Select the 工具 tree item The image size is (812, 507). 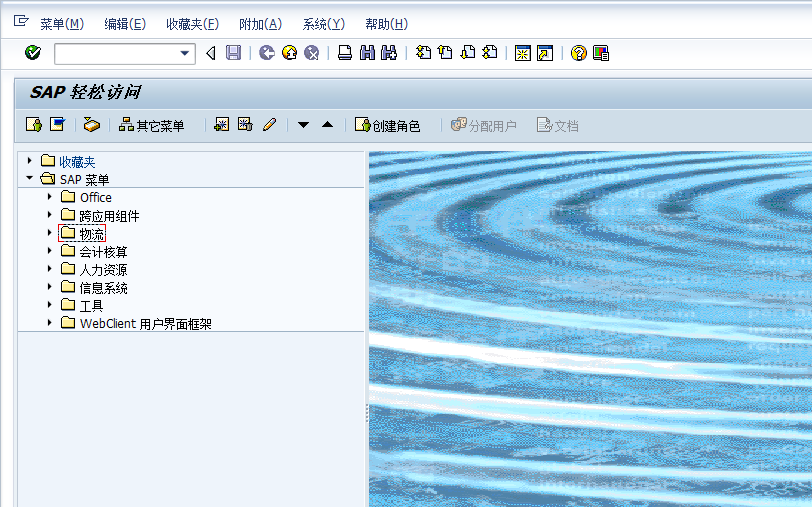coord(91,306)
